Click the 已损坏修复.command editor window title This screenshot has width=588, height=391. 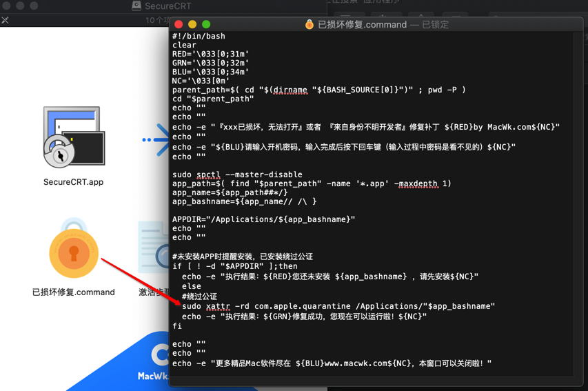(363, 25)
